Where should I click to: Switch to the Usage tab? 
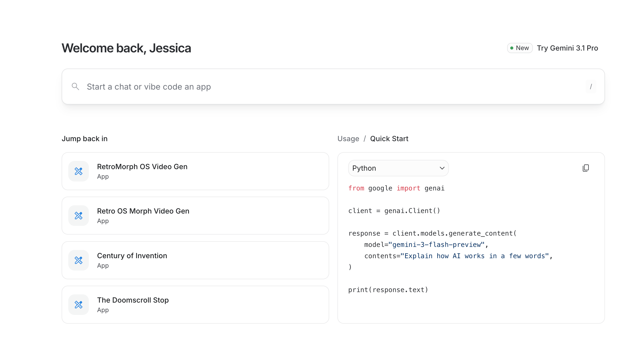(348, 139)
